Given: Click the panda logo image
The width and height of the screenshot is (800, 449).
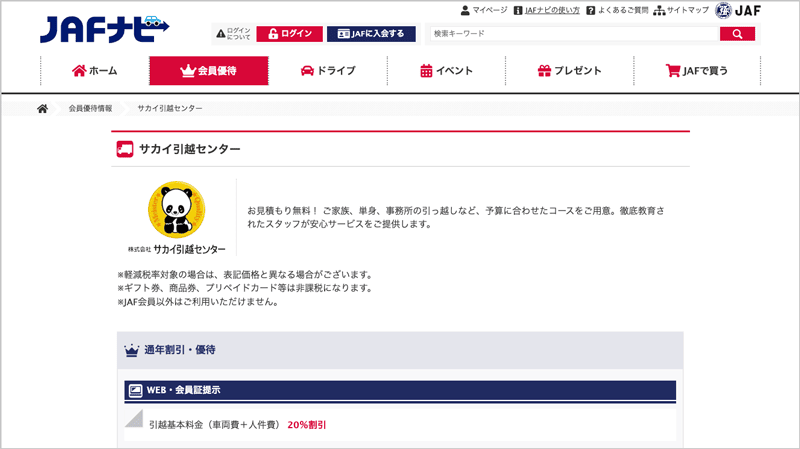Looking at the screenshot, I should [177, 209].
